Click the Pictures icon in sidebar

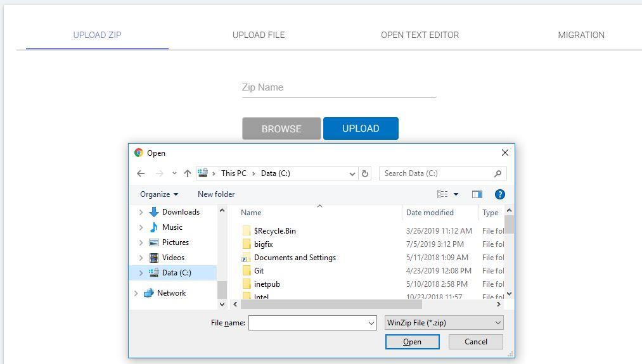point(154,242)
